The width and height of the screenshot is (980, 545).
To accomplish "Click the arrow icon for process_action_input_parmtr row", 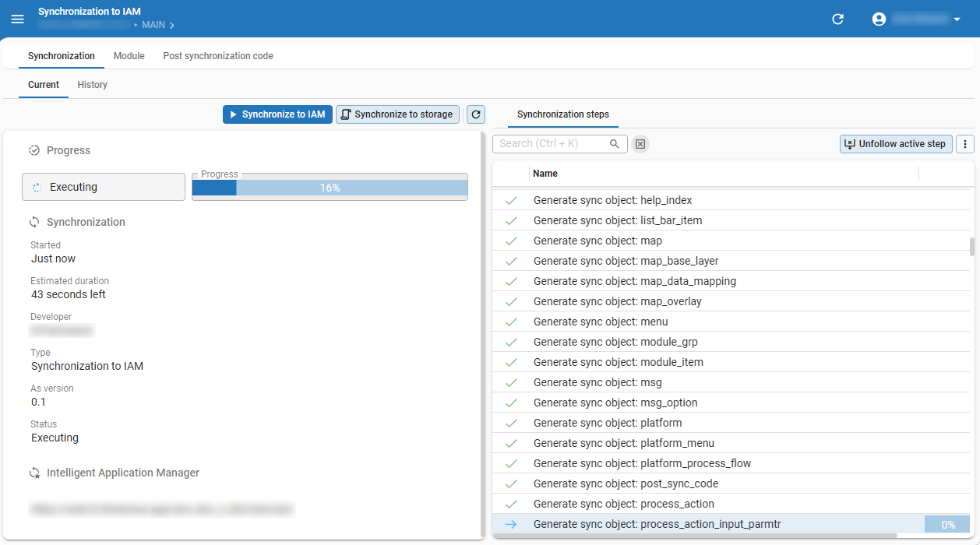I will pyautogui.click(x=511, y=524).
